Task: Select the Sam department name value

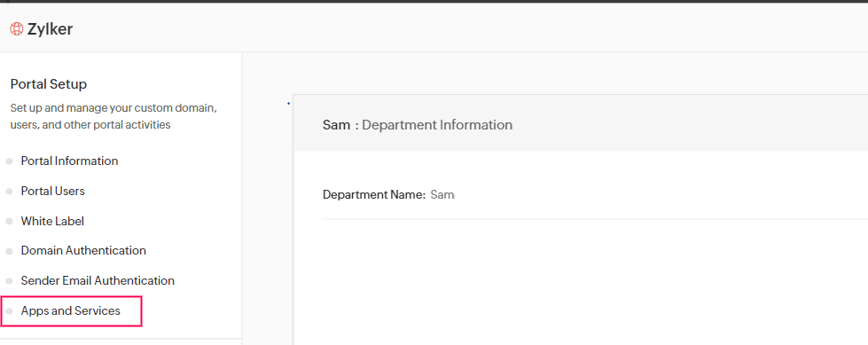Action: [x=442, y=195]
